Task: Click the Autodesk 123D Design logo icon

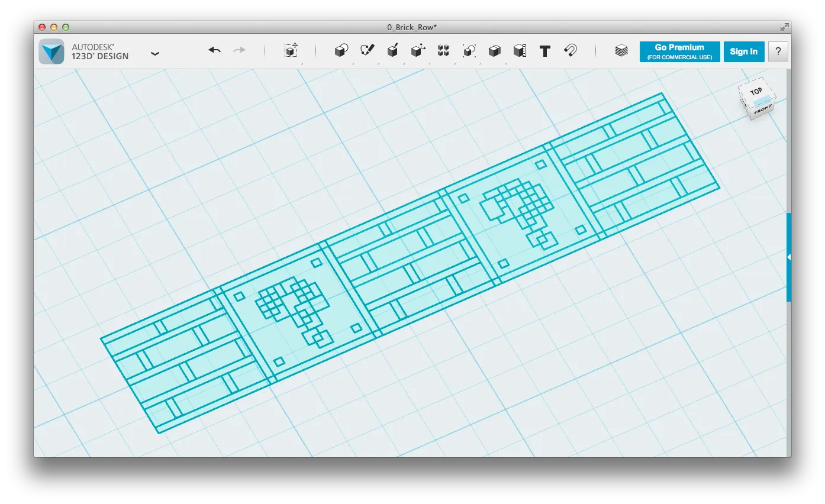Action: (51, 51)
